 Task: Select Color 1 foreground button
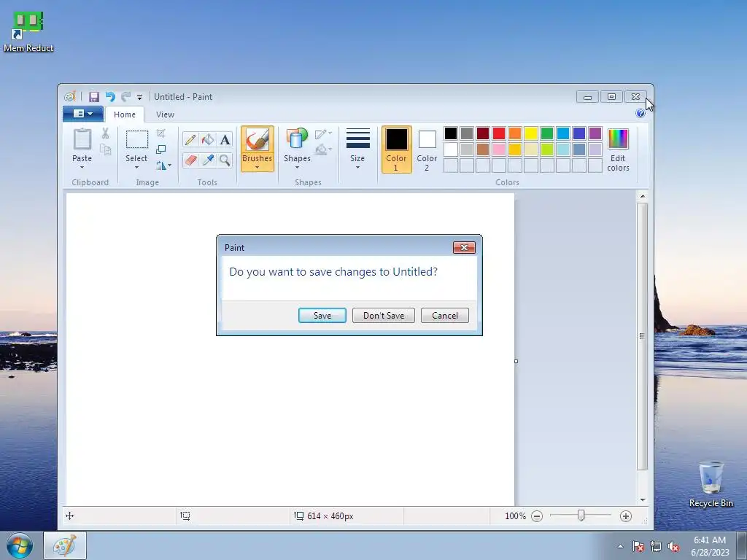(x=396, y=149)
